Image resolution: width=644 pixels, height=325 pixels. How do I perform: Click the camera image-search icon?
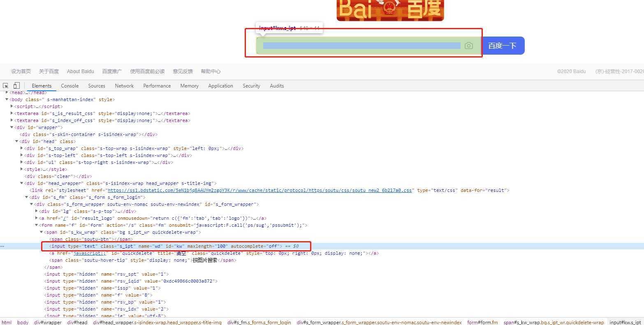(468, 46)
